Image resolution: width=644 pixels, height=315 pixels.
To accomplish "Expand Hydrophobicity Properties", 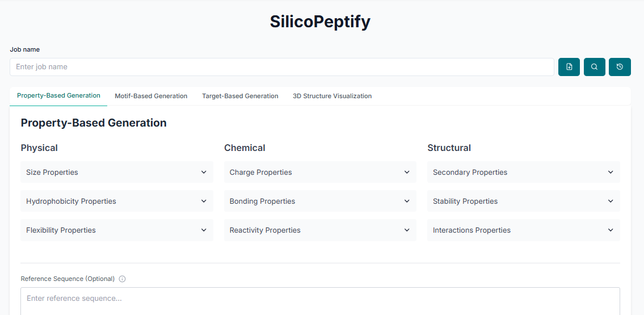I will click(x=117, y=201).
